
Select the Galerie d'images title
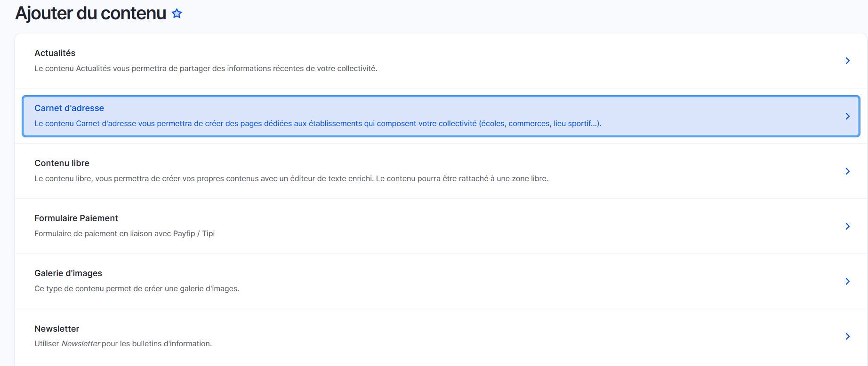(68, 273)
